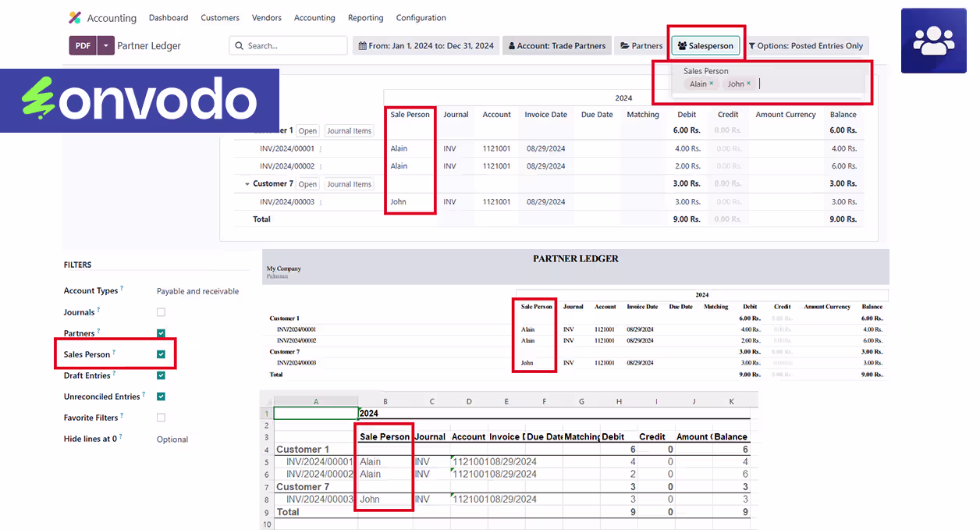Click the Invoice Date column header in the ledger

point(545,115)
